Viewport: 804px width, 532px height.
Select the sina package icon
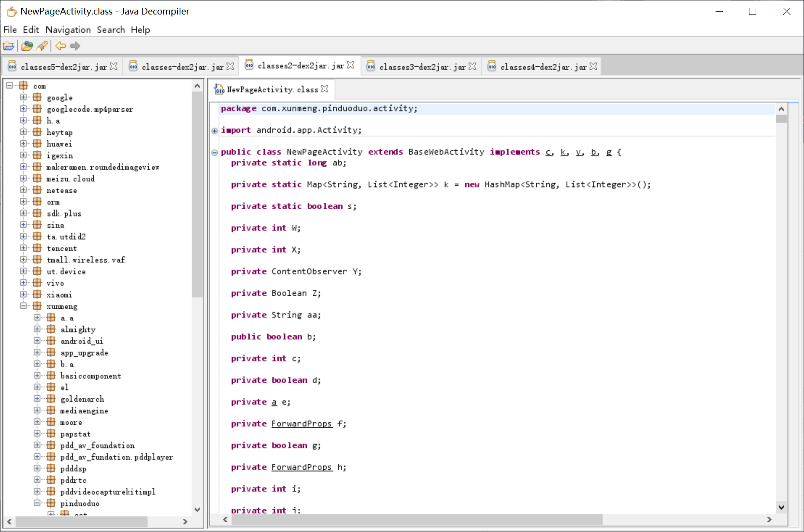37,225
